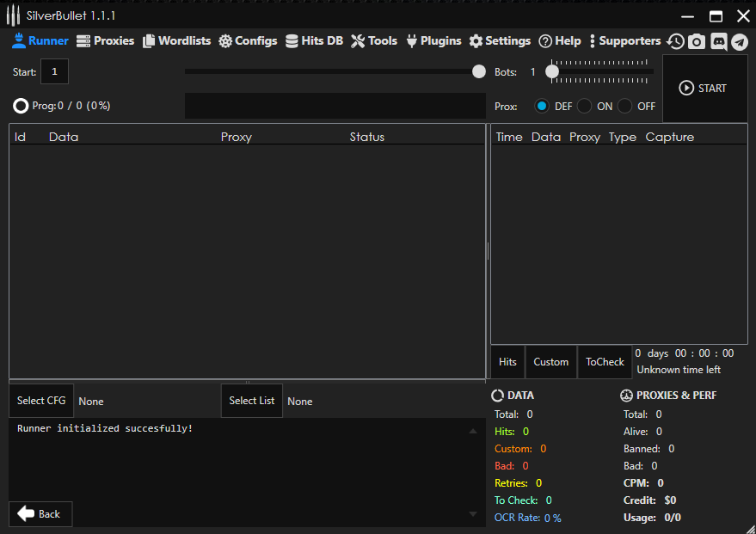Click the 'OCR Rate:' label
Image resolution: width=756 pixels, height=534 pixels.
pyautogui.click(x=517, y=518)
